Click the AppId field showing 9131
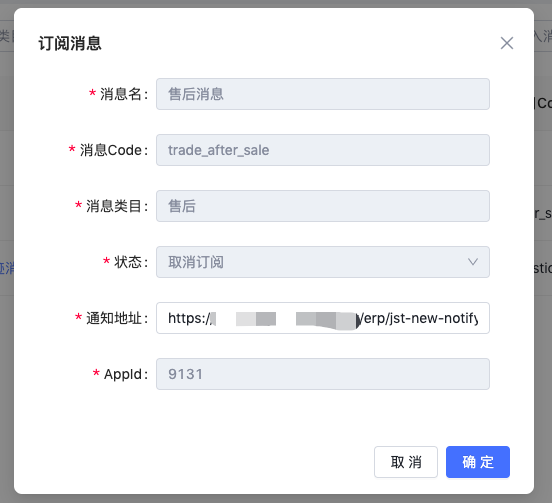The width and height of the screenshot is (552, 503). 323,374
